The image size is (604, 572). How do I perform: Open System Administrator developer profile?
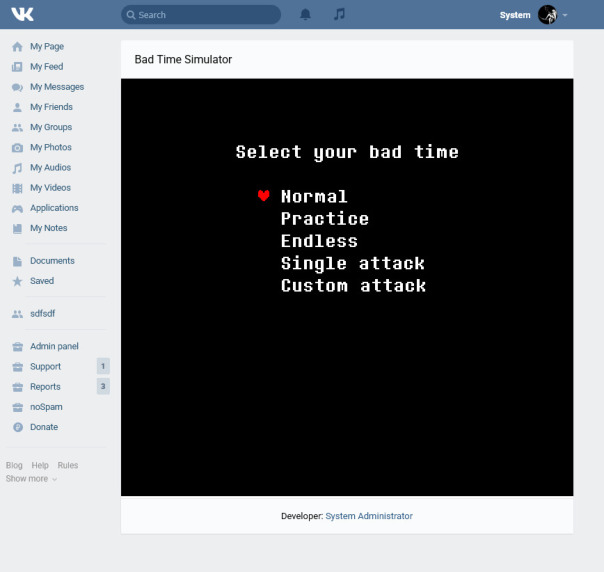(369, 516)
